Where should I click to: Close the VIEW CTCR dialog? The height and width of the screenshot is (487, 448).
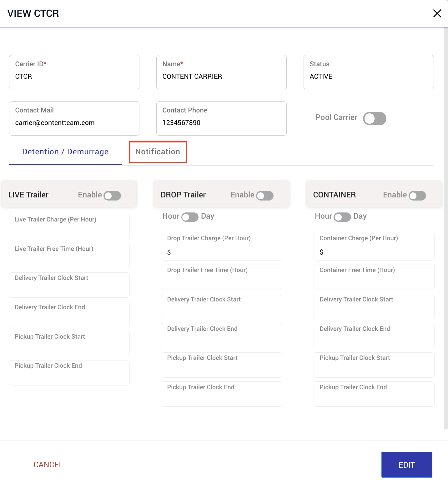(437, 13)
